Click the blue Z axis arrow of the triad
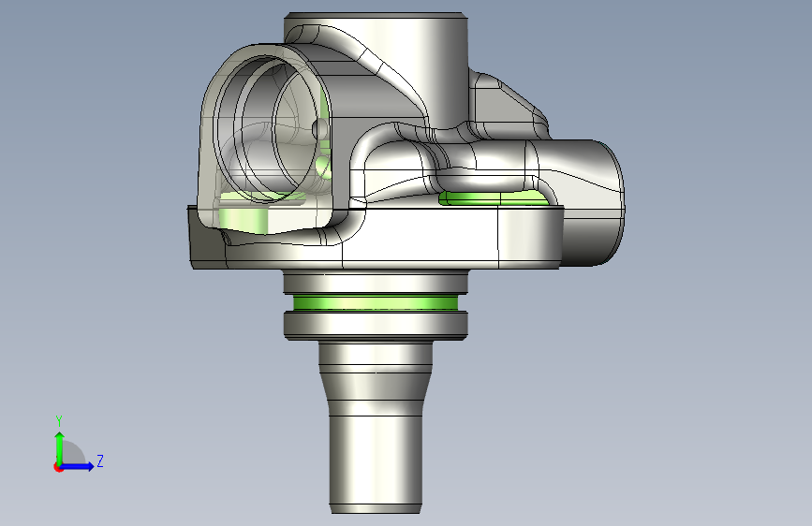 [x=78, y=466]
